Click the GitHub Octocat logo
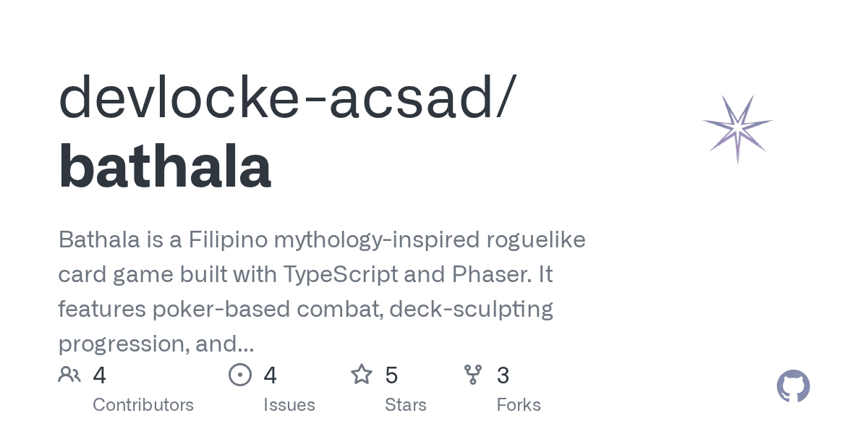The width and height of the screenshot is (868, 434). point(793,387)
